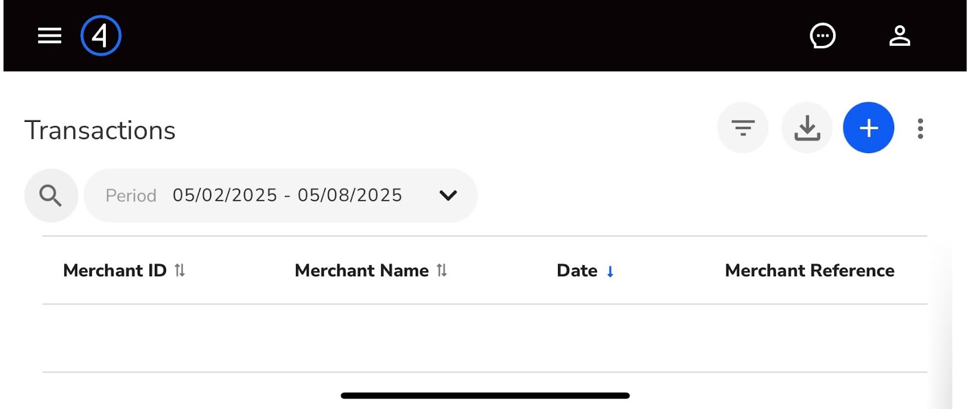Open the hamburger navigation menu

click(x=50, y=36)
